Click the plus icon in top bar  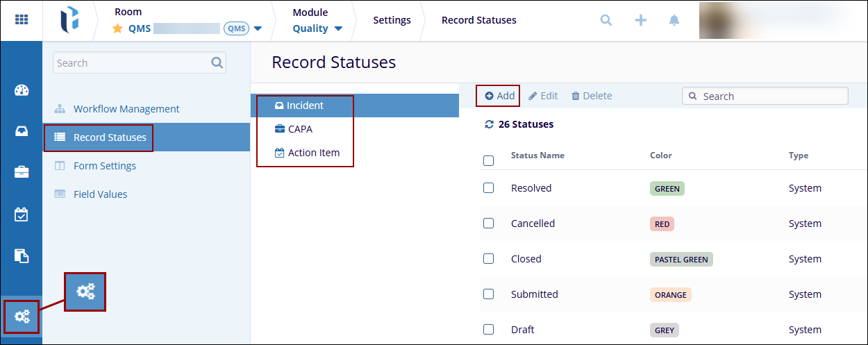pyautogui.click(x=641, y=20)
